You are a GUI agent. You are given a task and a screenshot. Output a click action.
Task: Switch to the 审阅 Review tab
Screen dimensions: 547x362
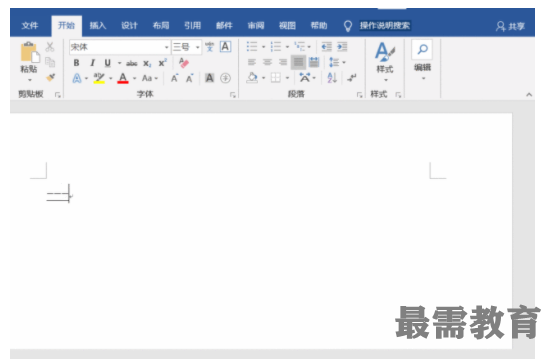256,25
